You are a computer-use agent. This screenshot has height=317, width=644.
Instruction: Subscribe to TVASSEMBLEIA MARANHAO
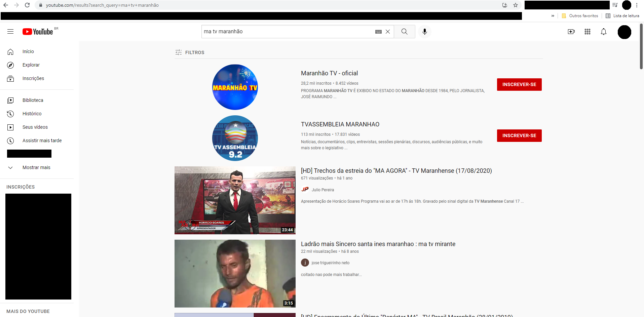pyautogui.click(x=519, y=135)
